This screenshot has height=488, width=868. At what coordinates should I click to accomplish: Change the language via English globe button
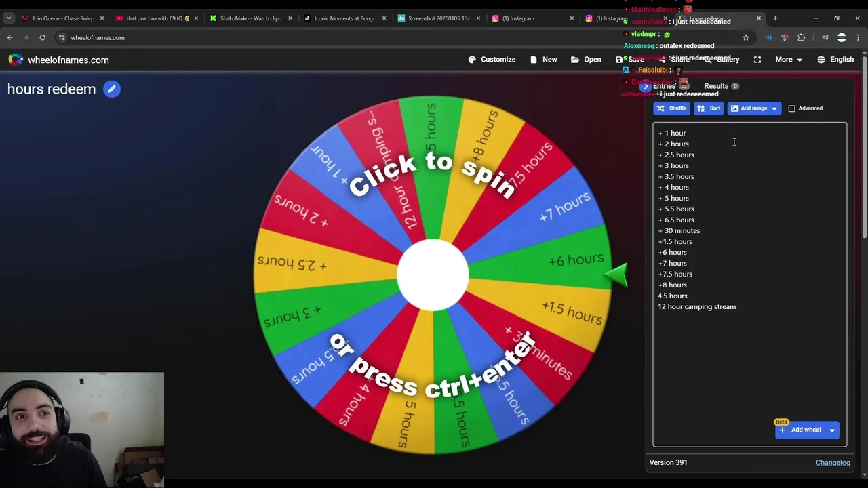[x=835, y=60]
